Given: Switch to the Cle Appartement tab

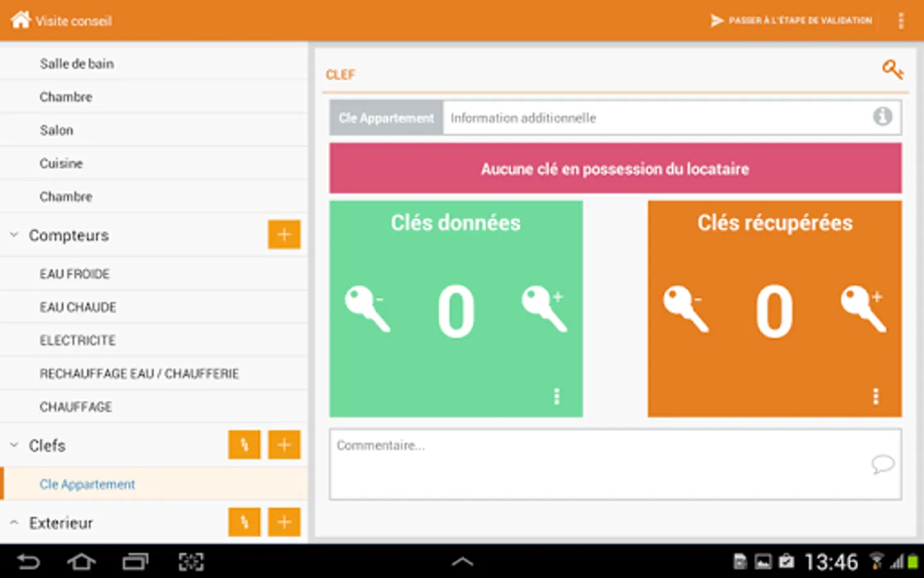Looking at the screenshot, I should tap(385, 118).
